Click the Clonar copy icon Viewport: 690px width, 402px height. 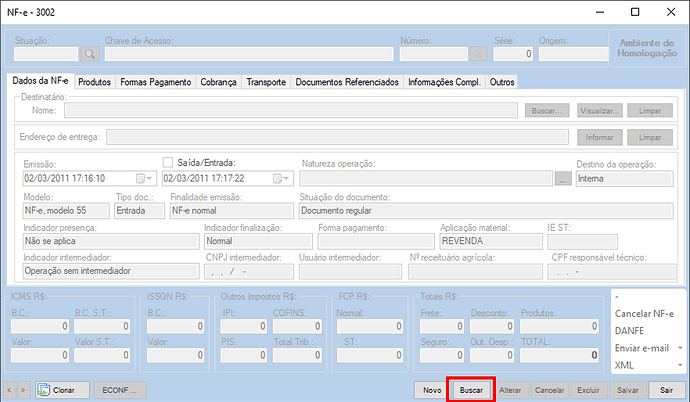coord(44,390)
